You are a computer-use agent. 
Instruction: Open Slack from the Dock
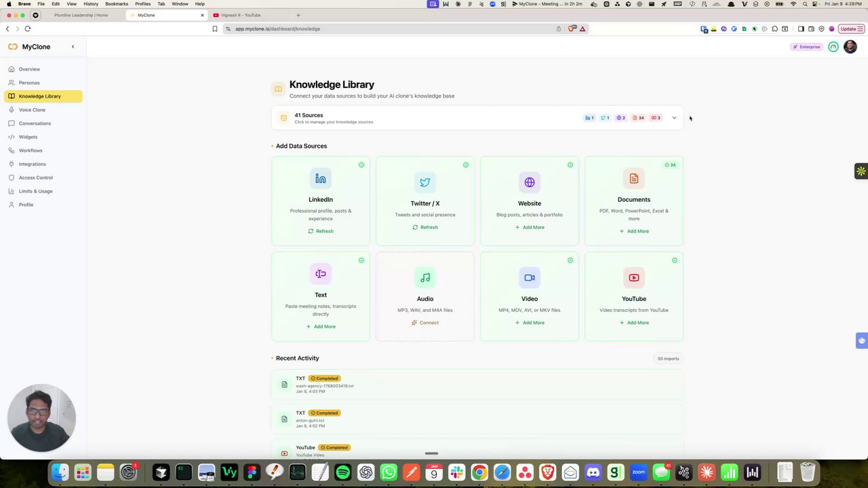click(457, 472)
